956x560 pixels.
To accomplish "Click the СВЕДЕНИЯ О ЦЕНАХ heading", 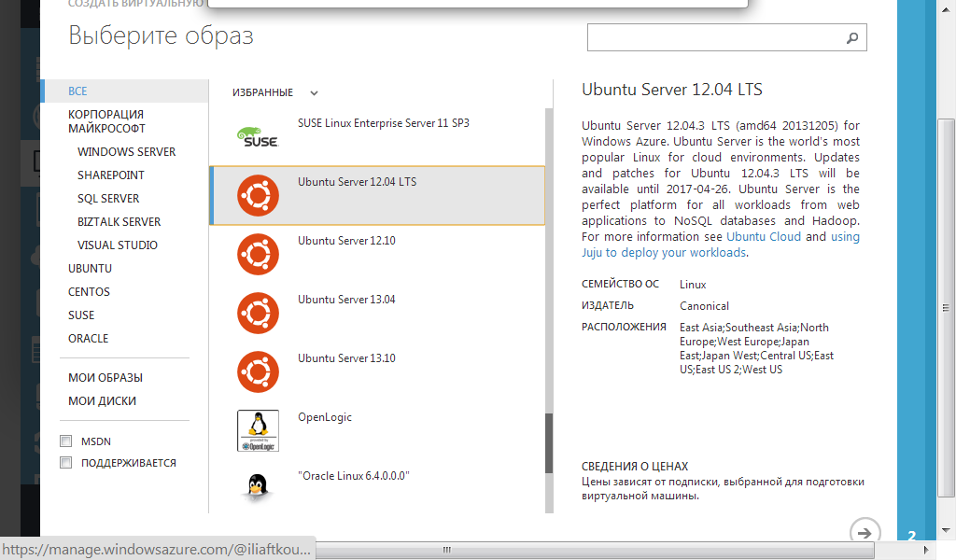I will pos(635,466).
